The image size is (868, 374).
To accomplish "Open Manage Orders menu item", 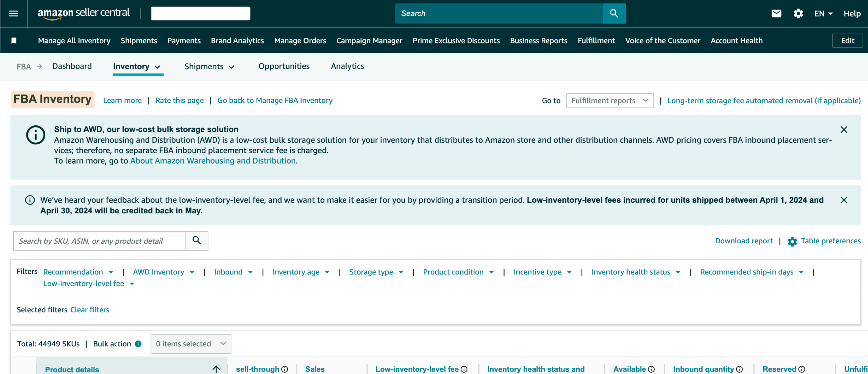I will pos(300,41).
